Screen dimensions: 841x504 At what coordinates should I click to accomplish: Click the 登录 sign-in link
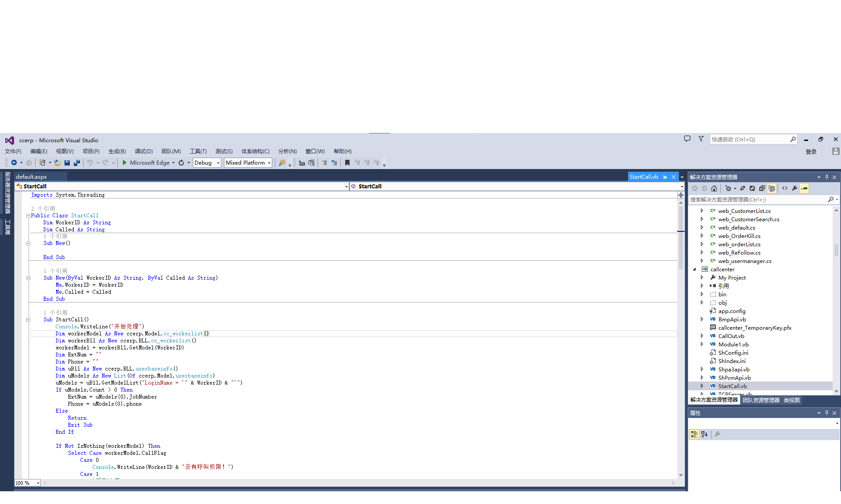(811, 151)
